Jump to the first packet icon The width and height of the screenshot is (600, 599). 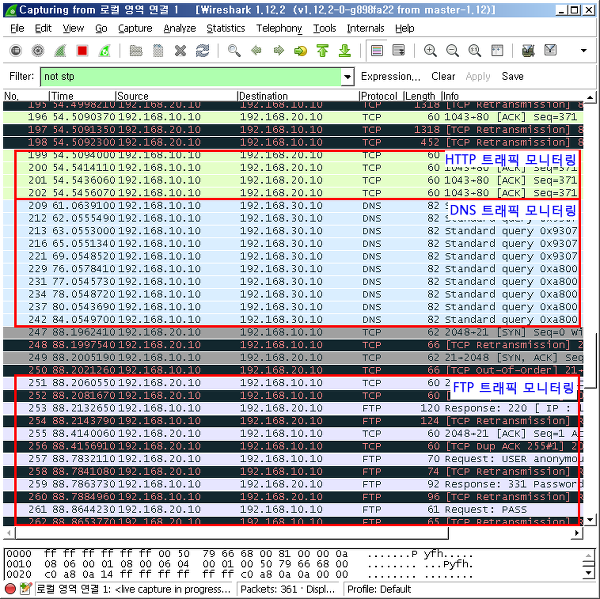(x=323, y=51)
